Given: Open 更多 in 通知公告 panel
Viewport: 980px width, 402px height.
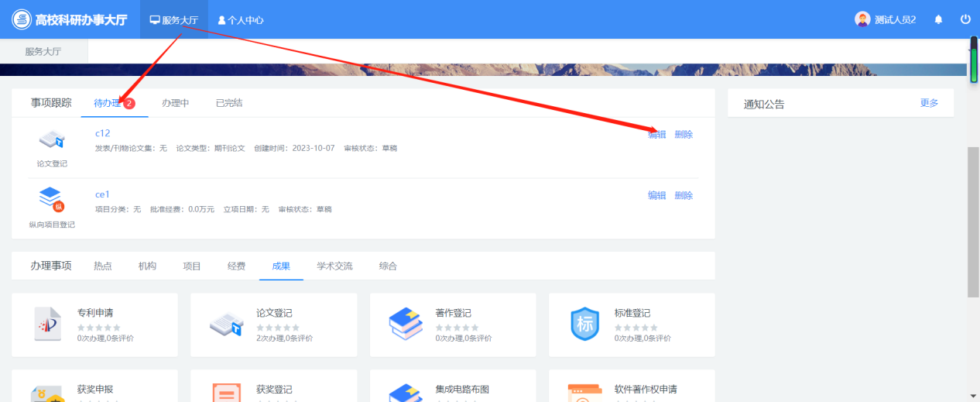Looking at the screenshot, I should pos(929,103).
